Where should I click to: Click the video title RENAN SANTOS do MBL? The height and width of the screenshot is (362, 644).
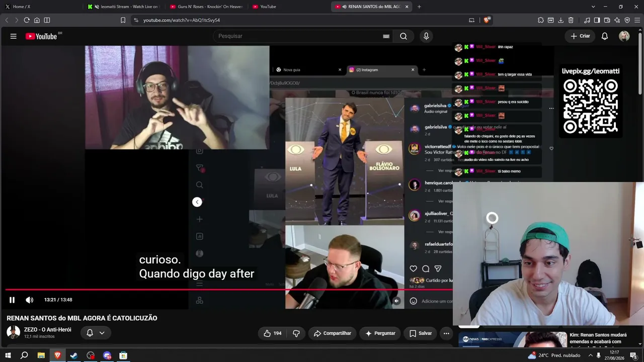point(82,318)
